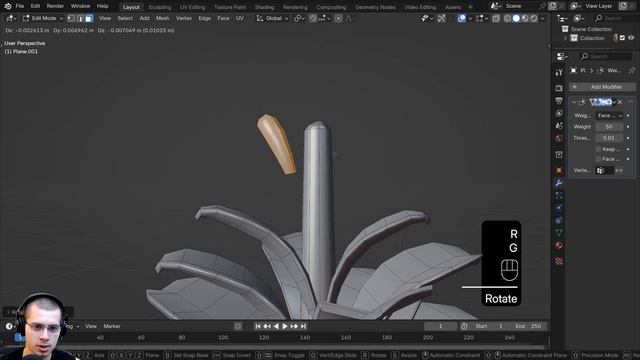Play the animation in the timeline
The width and height of the screenshot is (640, 360).
(x=285, y=326)
